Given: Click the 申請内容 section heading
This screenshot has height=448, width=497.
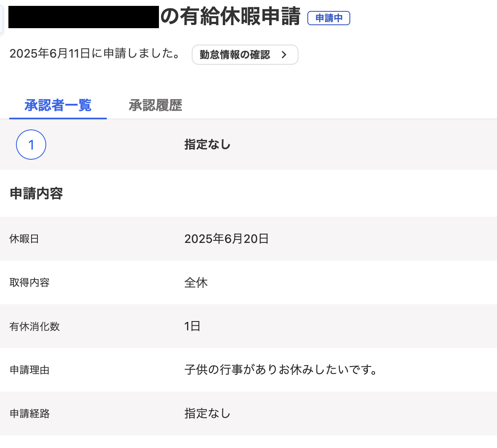Looking at the screenshot, I should [36, 193].
